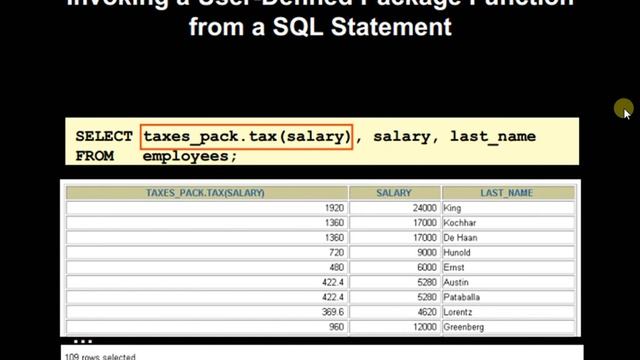This screenshot has height=360, width=640.
Task: Click the FROM keyword in the SQL statement
Action: [94, 156]
